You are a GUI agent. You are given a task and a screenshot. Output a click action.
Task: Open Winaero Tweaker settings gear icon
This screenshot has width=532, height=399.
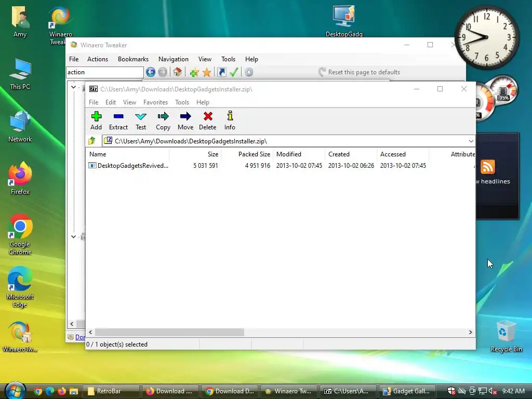(x=249, y=72)
